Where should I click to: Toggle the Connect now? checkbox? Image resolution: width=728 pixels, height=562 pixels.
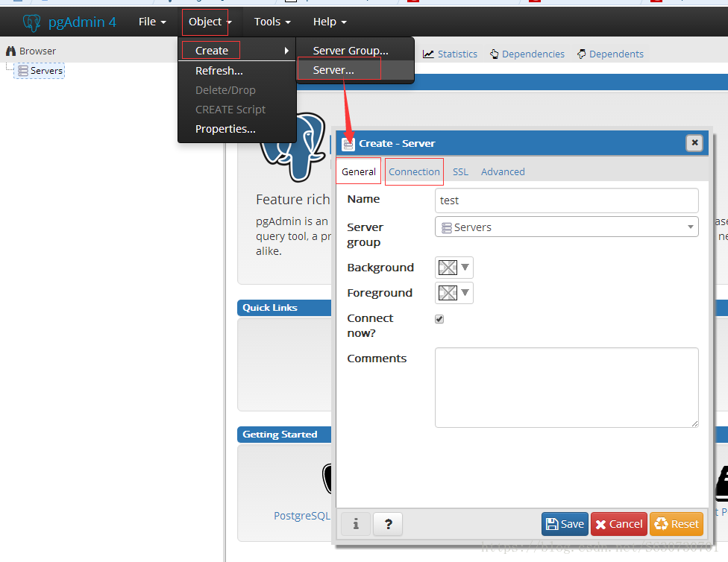coord(439,319)
